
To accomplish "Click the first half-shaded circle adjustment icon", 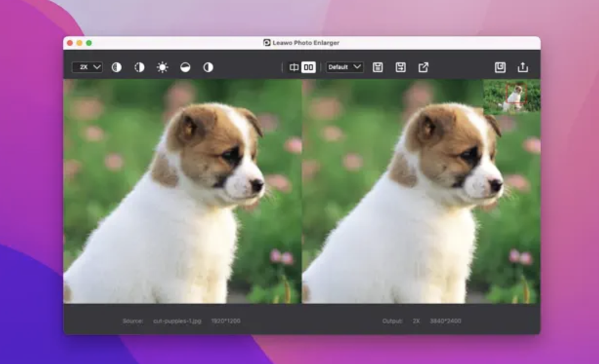I will [117, 68].
